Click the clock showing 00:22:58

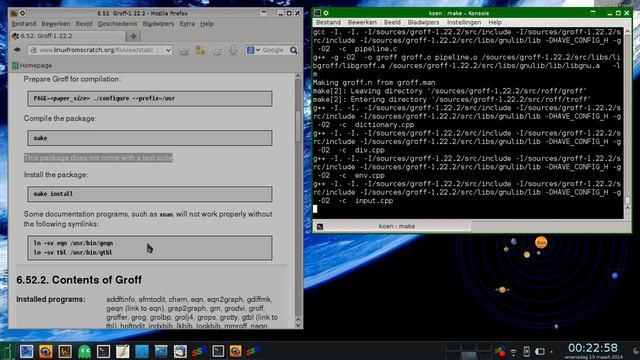tap(593, 348)
